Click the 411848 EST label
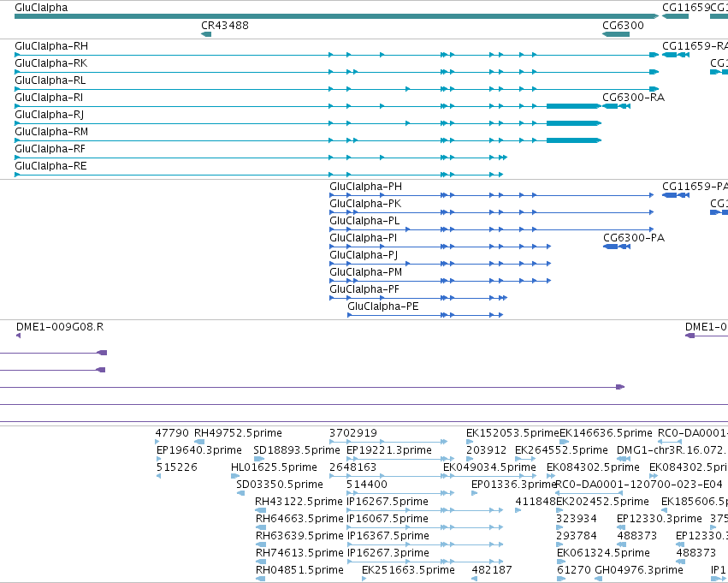This screenshot has width=728, height=583. (536, 502)
